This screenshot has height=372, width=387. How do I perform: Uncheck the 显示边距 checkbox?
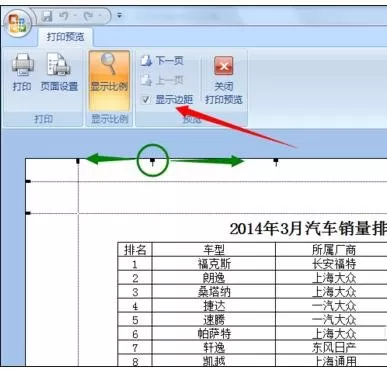(146, 99)
